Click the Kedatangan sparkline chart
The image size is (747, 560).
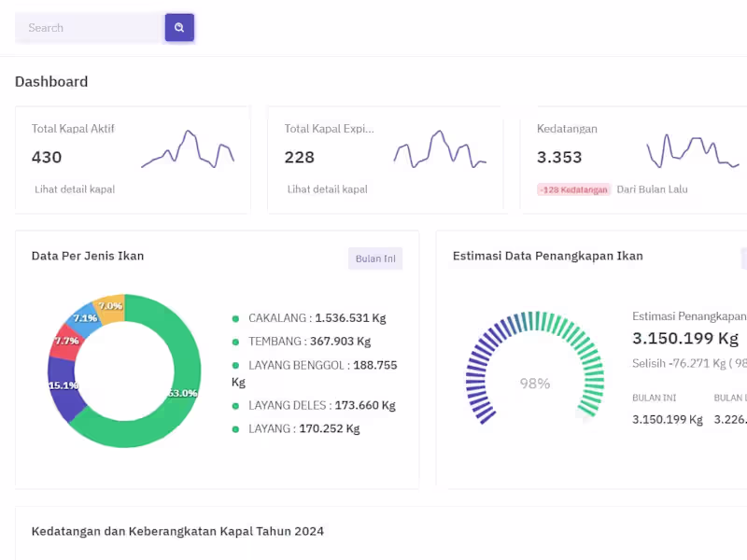[693, 150]
